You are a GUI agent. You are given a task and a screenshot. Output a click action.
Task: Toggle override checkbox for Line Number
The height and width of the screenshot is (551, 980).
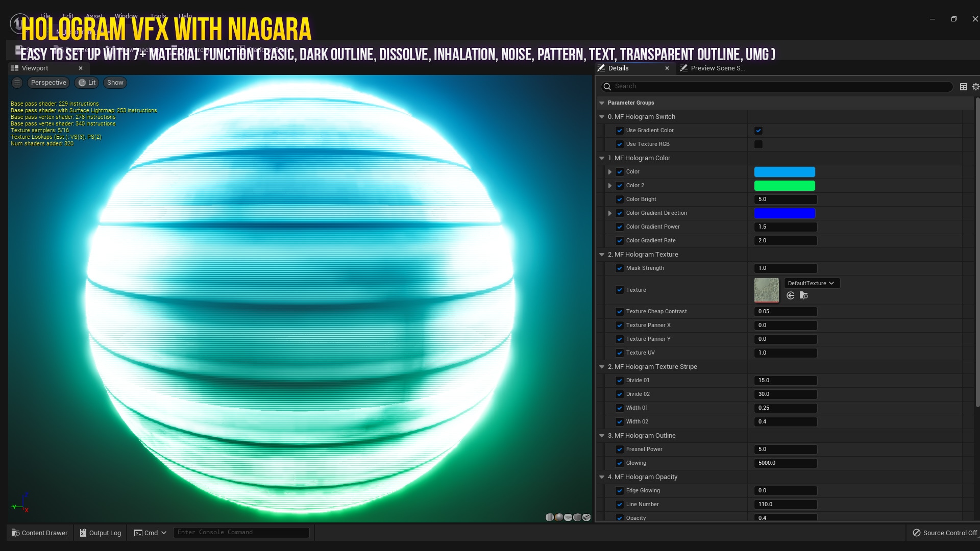[x=620, y=505]
